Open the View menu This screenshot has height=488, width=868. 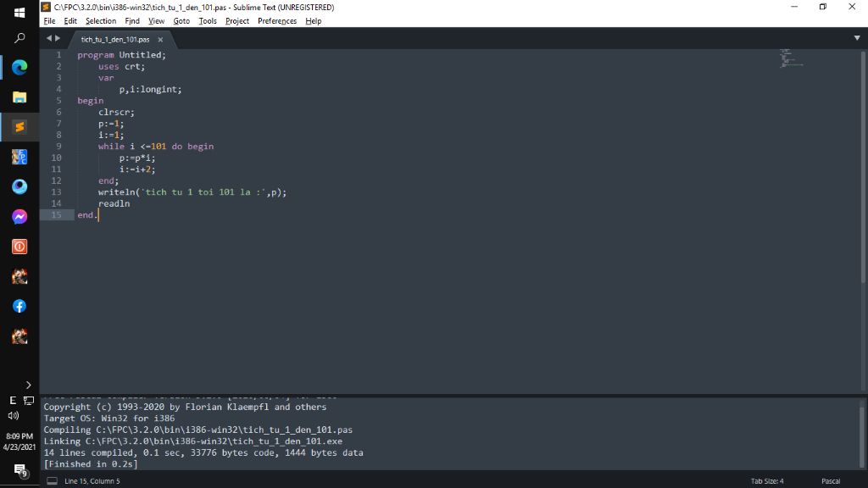pyautogui.click(x=156, y=21)
